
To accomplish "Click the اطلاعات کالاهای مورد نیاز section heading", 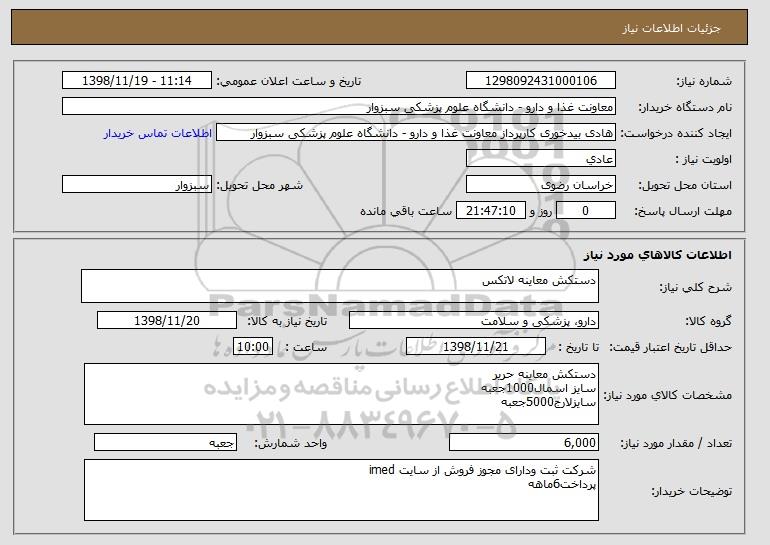I will (658, 254).
